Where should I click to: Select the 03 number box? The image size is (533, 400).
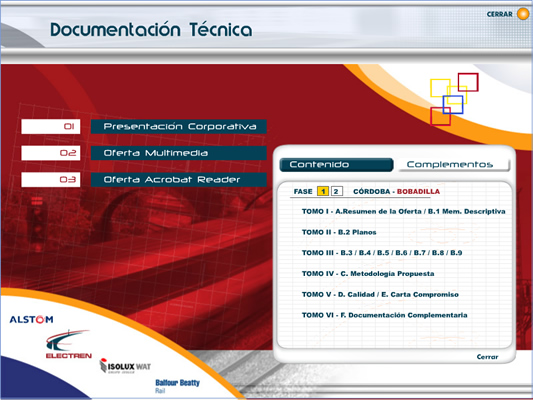(51, 179)
